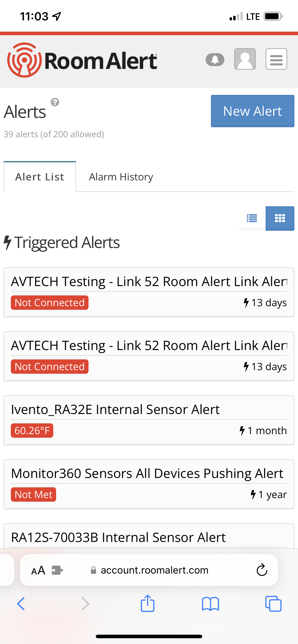Open the Alarm History tab
The width and height of the screenshot is (298, 644).
[x=121, y=177]
